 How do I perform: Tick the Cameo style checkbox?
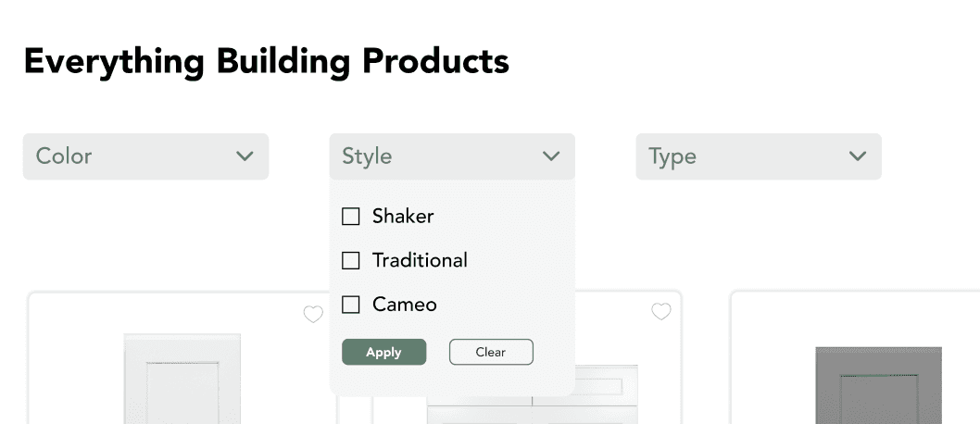[351, 305]
